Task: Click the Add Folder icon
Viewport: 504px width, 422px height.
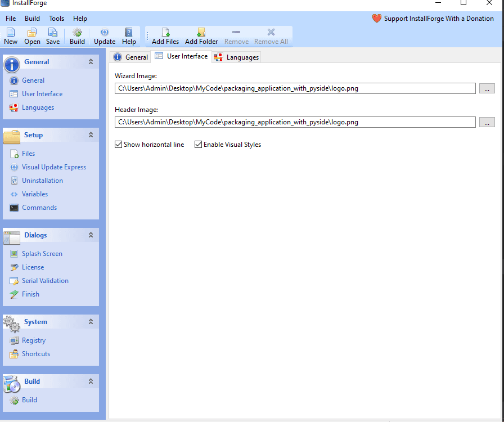Action: [200, 35]
